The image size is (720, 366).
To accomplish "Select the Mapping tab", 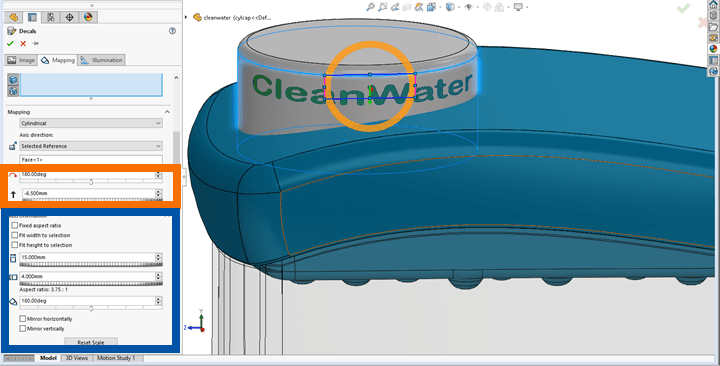I will pos(58,60).
